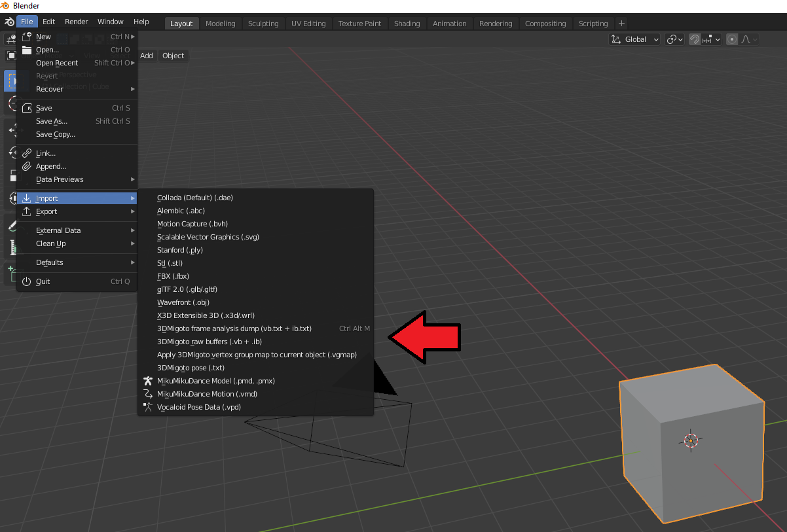This screenshot has width=787, height=532.
Task: Click the greyed-out Revert entry
Action: point(77,76)
